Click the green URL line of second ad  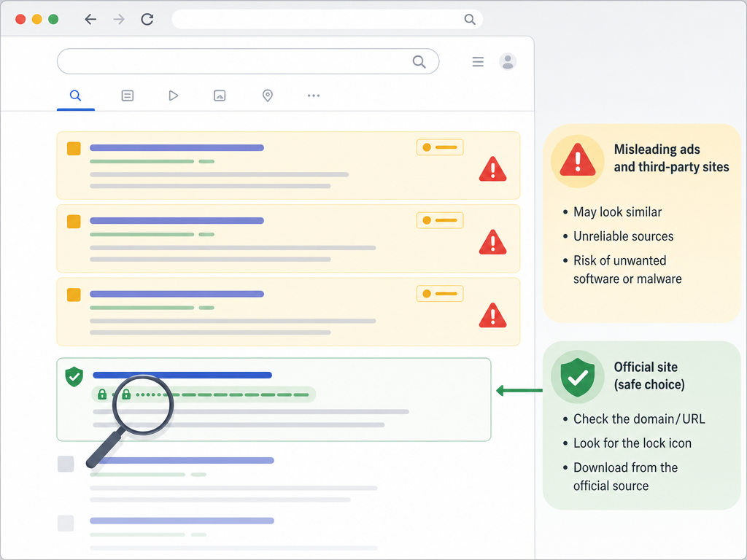[x=152, y=234]
